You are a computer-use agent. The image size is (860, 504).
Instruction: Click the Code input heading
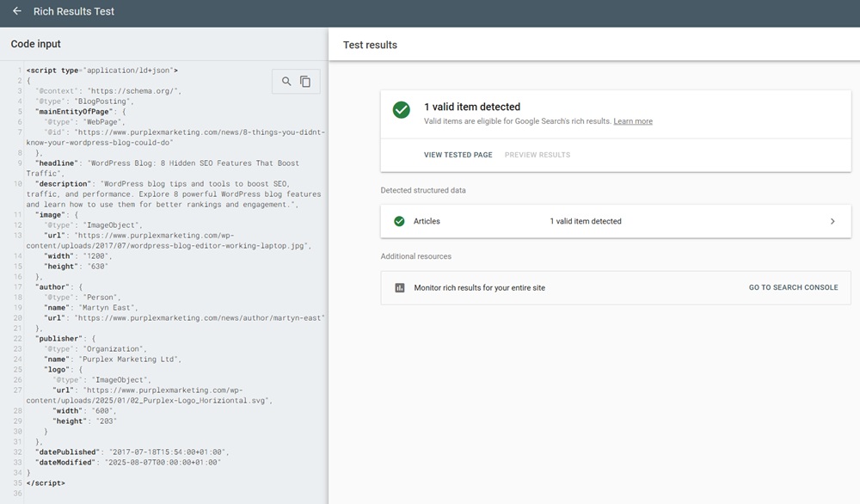[x=35, y=44]
